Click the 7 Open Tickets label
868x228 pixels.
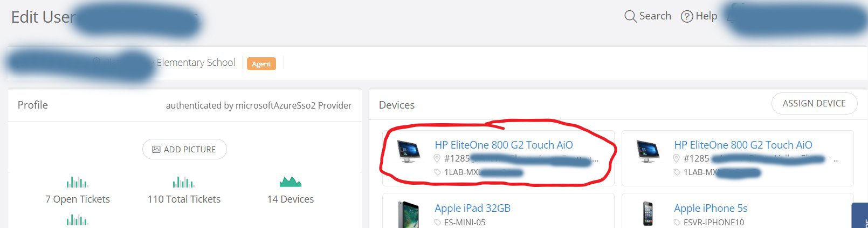click(x=78, y=199)
